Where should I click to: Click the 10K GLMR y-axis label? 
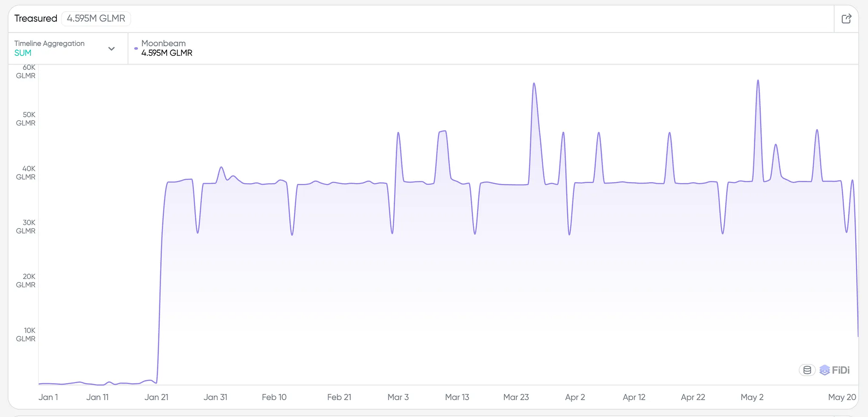(26, 335)
